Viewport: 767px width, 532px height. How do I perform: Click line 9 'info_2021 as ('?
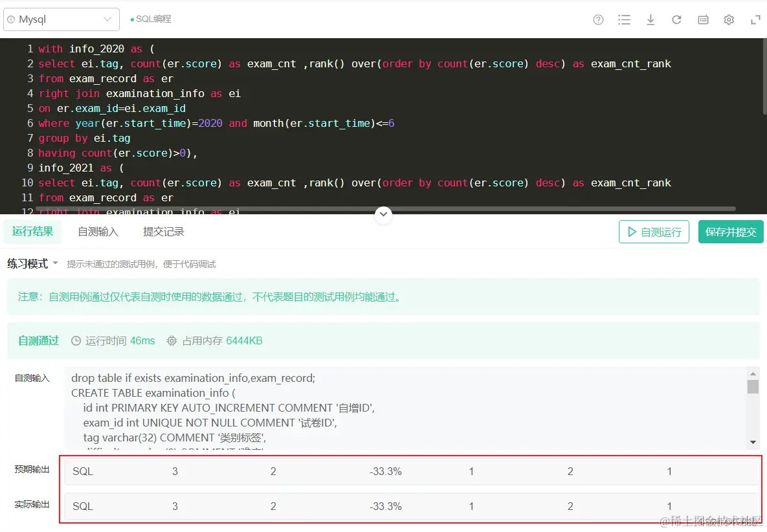click(x=81, y=168)
